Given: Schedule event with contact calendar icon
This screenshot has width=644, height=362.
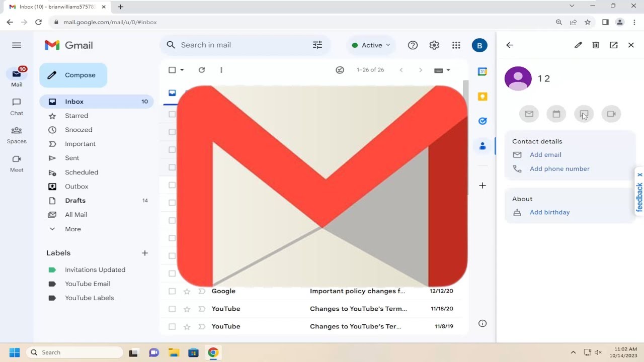Looking at the screenshot, I should pyautogui.click(x=556, y=114).
